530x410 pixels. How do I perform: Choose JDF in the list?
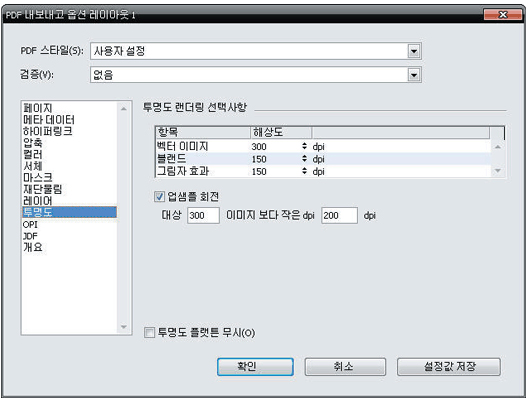point(69,236)
